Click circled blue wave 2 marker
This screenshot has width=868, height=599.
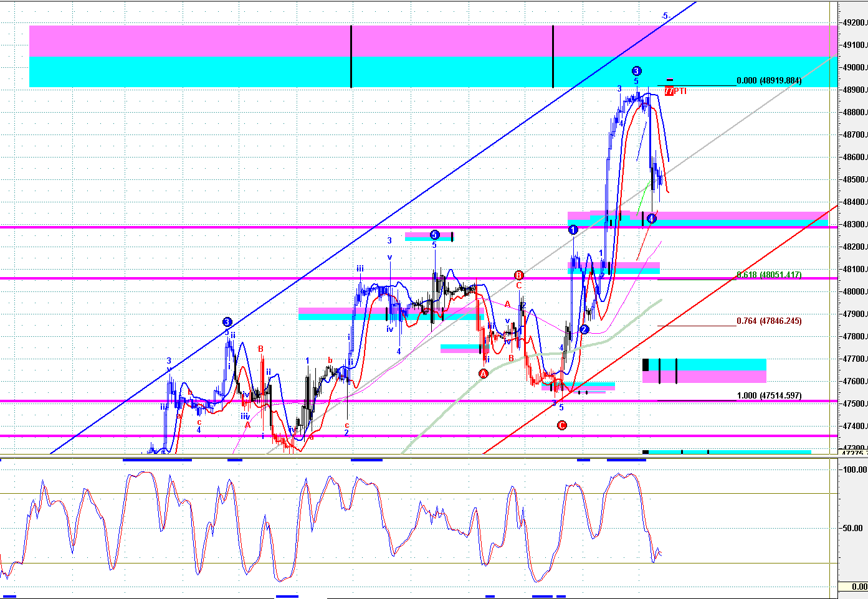tap(584, 329)
